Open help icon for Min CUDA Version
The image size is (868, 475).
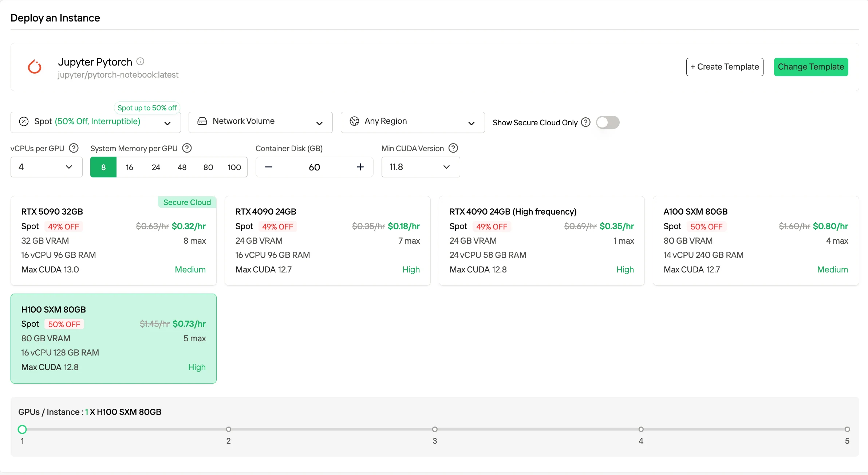[x=453, y=148]
